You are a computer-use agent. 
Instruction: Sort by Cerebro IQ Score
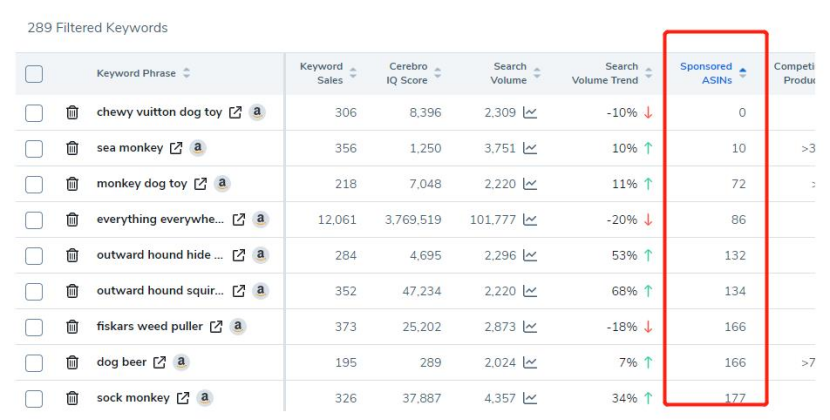click(x=408, y=73)
